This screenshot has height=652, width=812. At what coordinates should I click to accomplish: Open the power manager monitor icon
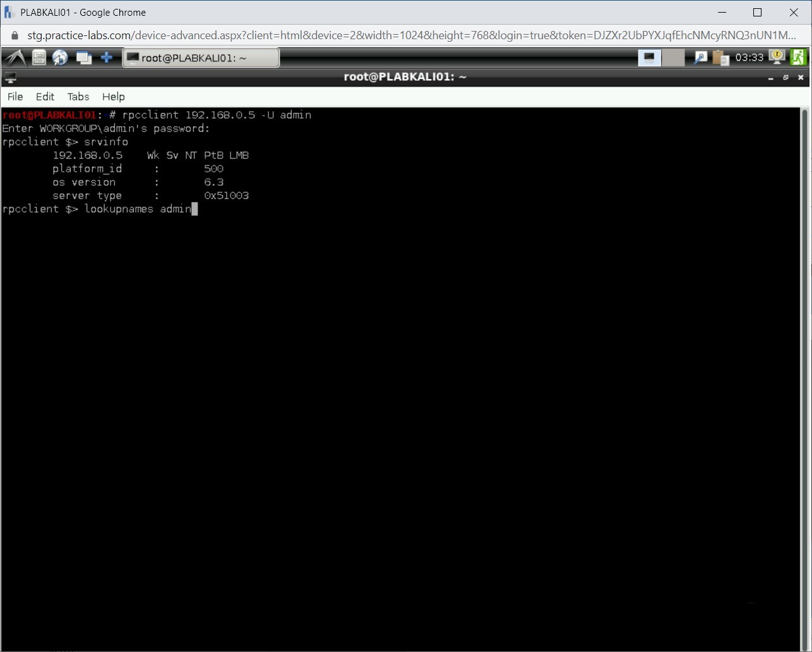[777, 57]
